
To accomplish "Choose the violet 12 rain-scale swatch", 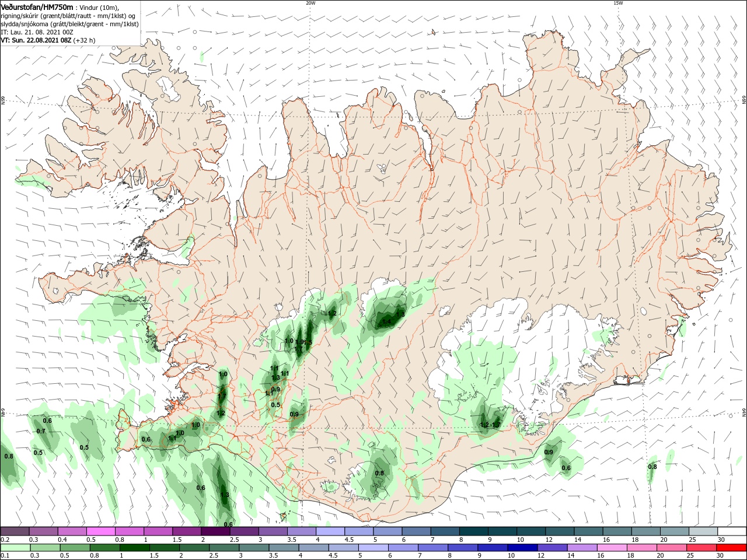I will pyautogui.click(x=552, y=548).
